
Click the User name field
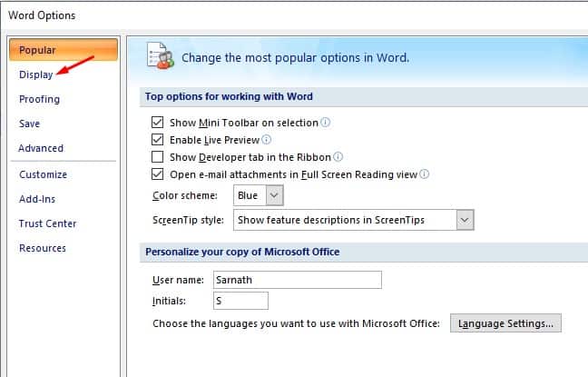[298, 280]
